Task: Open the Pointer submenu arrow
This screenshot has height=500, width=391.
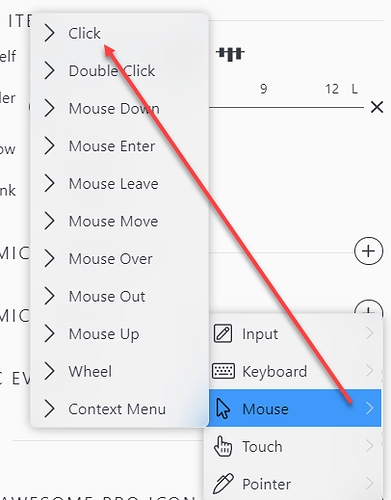Action: [369, 483]
